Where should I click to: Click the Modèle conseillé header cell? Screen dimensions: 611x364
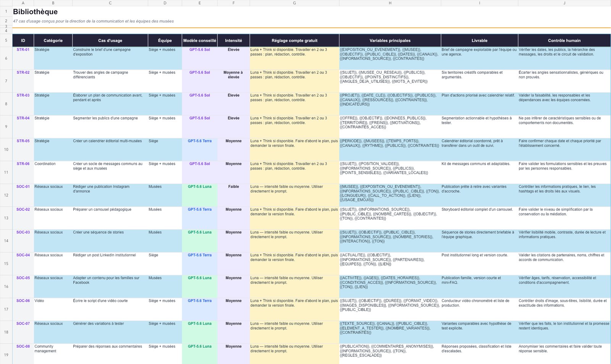(200, 40)
